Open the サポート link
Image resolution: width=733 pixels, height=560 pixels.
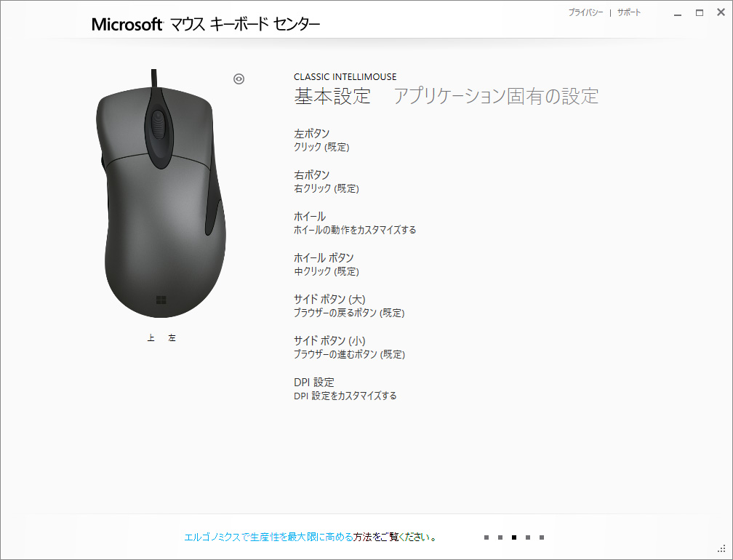629,12
